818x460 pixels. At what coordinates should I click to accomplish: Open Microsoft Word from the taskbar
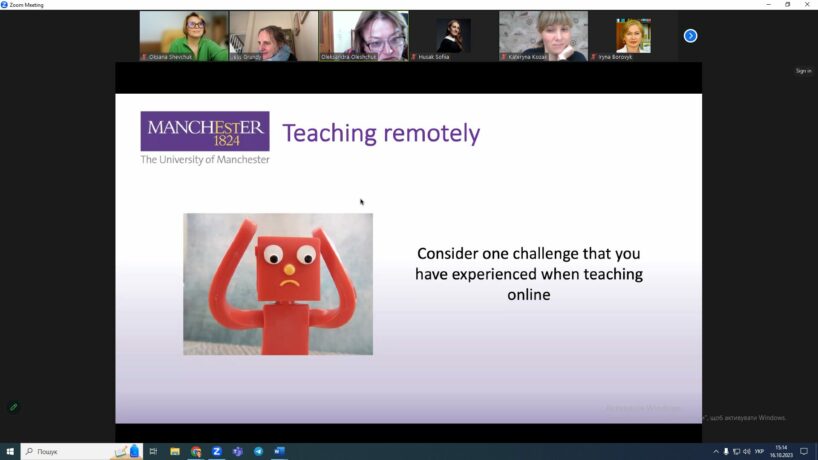(x=280, y=451)
